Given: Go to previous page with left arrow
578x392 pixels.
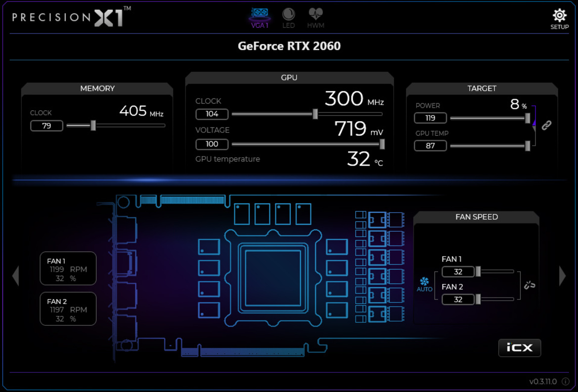Looking at the screenshot, I should pyautogui.click(x=15, y=275).
